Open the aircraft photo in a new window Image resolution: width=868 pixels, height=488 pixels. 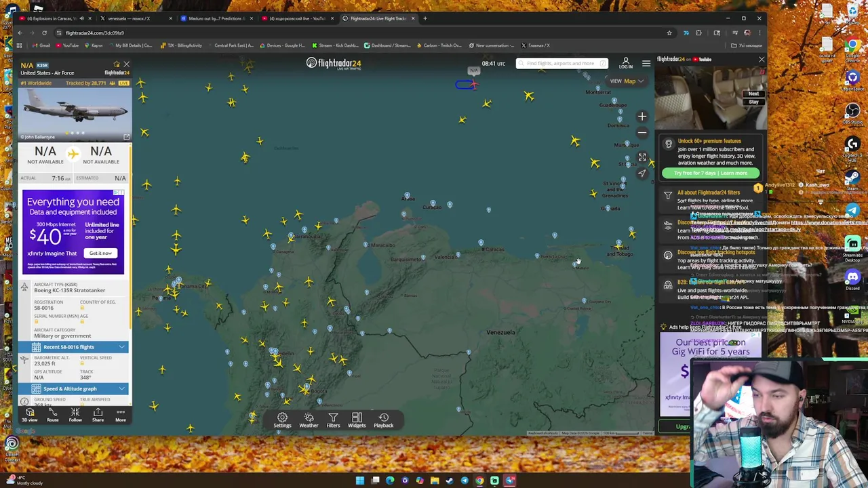point(126,137)
